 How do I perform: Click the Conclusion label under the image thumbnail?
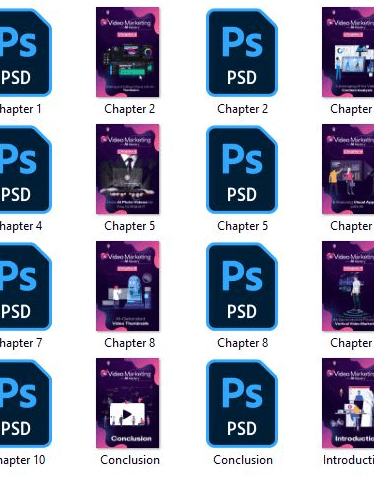pos(130,460)
